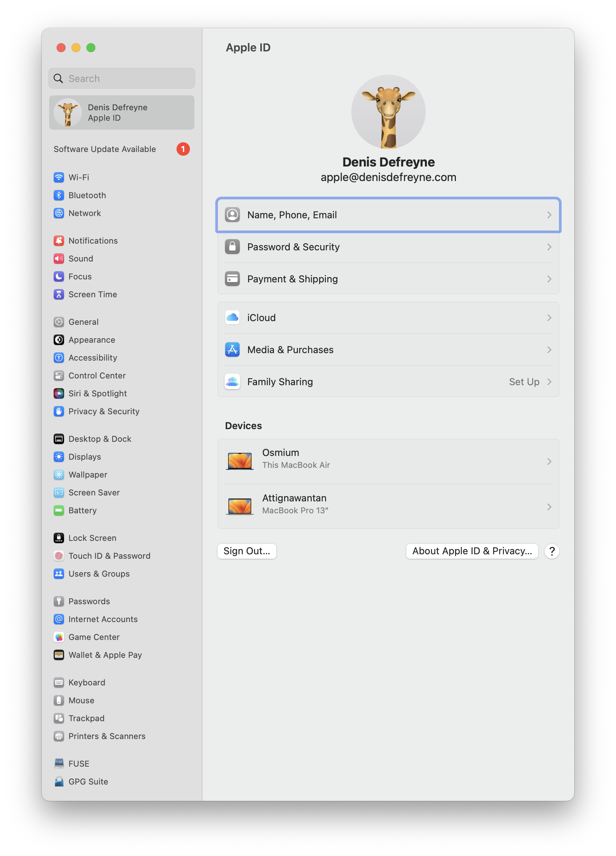Screen dimensions: 616x856
Task: Click the Screen Saver icon
Action: click(59, 492)
